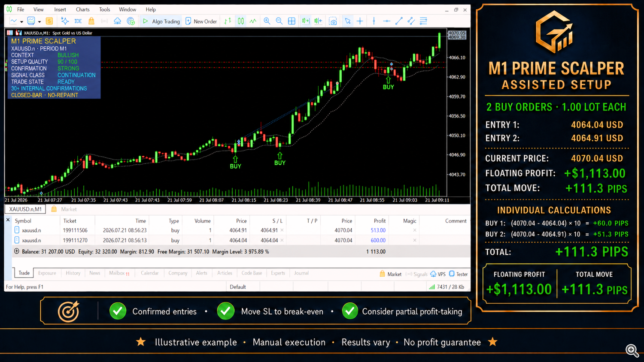Select the horizontal line drawing tool

pyautogui.click(x=386, y=21)
